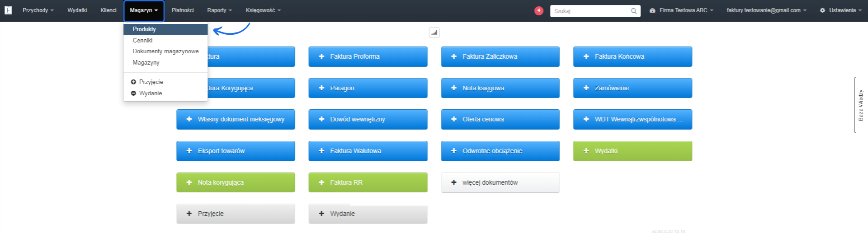
Task: Click the plus icon on Paragon
Action: pos(321,88)
